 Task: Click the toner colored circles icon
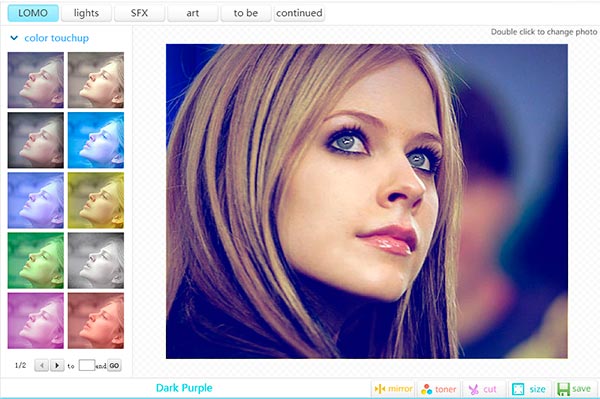pyautogui.click(x=426, y=389)
